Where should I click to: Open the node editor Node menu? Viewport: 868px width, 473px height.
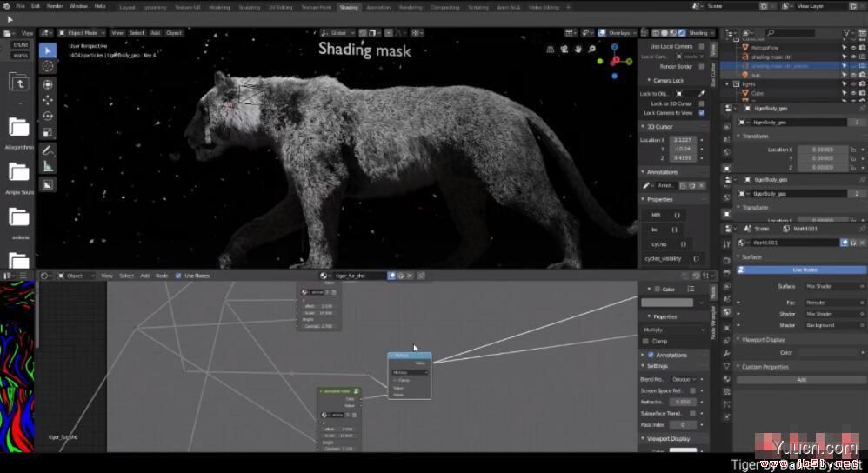click(x=162, y=276)
